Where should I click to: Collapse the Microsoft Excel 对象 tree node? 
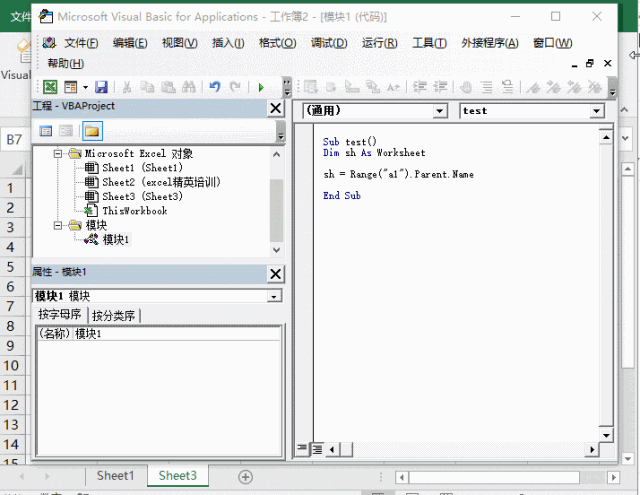pyautogui.click(x=58, y=154)
